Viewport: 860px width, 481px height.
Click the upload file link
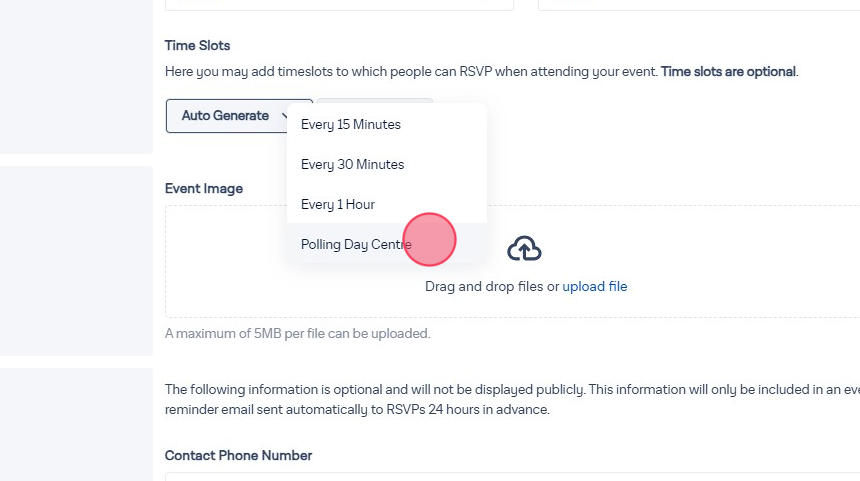595,287
